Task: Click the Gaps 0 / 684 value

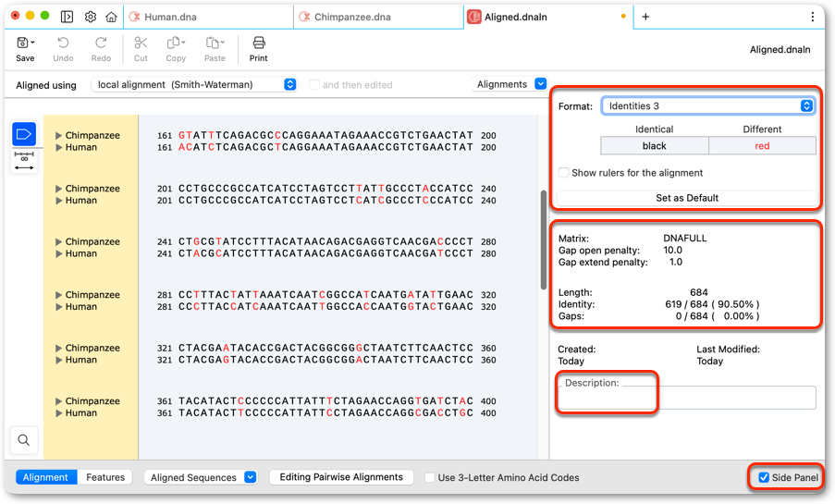Action: tap(718, 316)
